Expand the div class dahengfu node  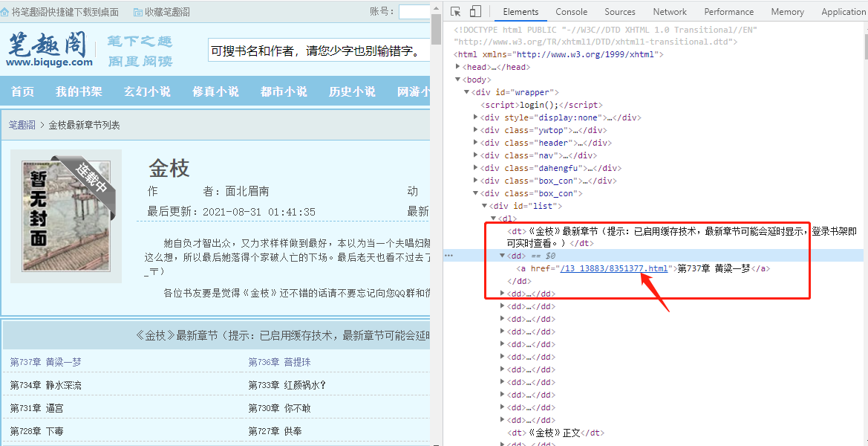pos(475,168)
